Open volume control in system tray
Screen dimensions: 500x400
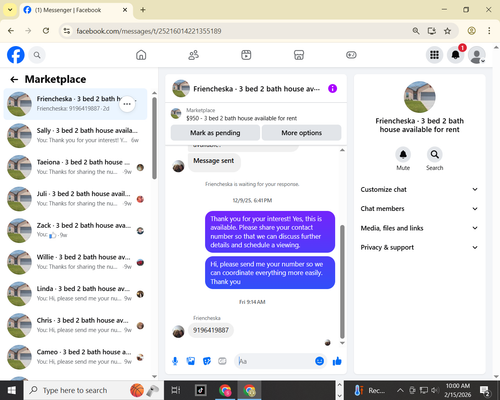pyautogui.click(x=435, y=390)
